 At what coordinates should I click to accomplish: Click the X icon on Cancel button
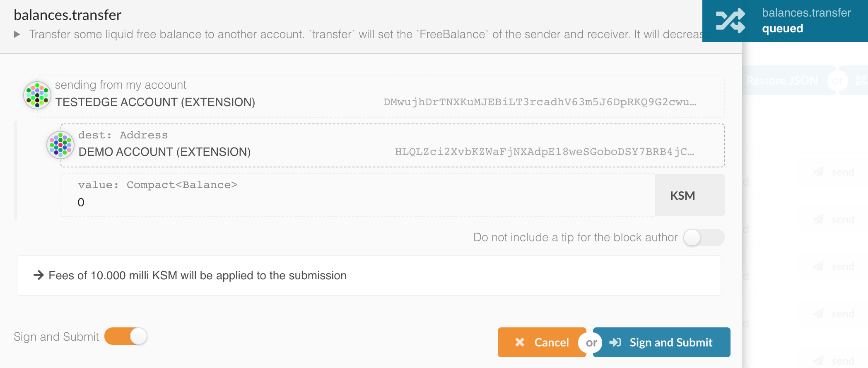click(x=520, y=342)
